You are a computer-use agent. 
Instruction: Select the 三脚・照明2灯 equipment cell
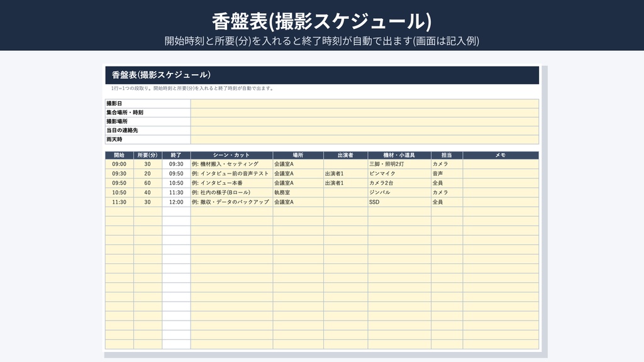[x=399, y=164]
